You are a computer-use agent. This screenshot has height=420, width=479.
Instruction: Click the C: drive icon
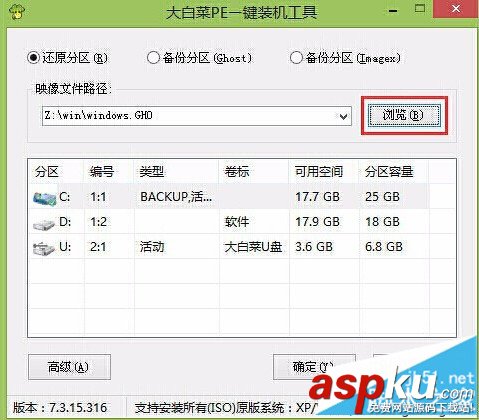point(44,199)
